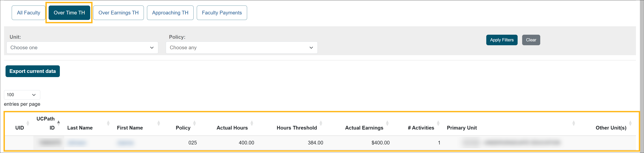Click sort arrows beside First Name
The image size is (644, 153).
click(159, 123)
